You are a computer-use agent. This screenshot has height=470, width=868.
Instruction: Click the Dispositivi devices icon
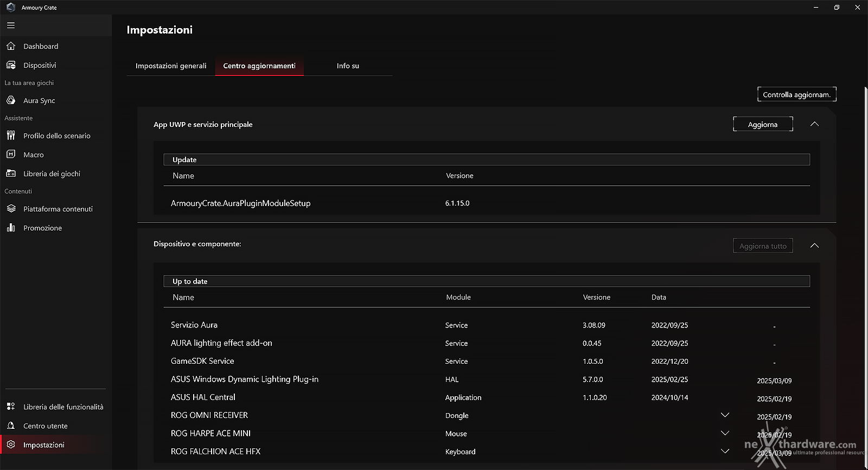(x=11, y=65)
